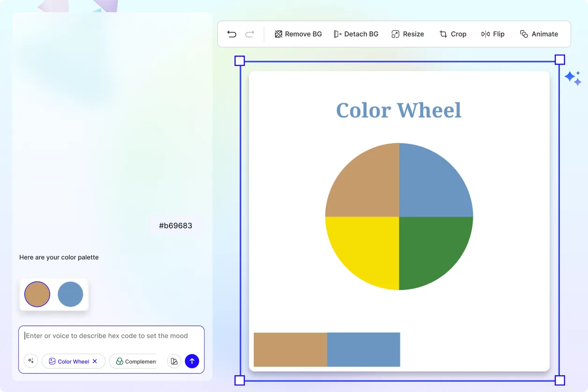Click the Redo arrow icon
The height and width of the screenshot is (392, 588).
pyautogui.click(x=250, y=34)
